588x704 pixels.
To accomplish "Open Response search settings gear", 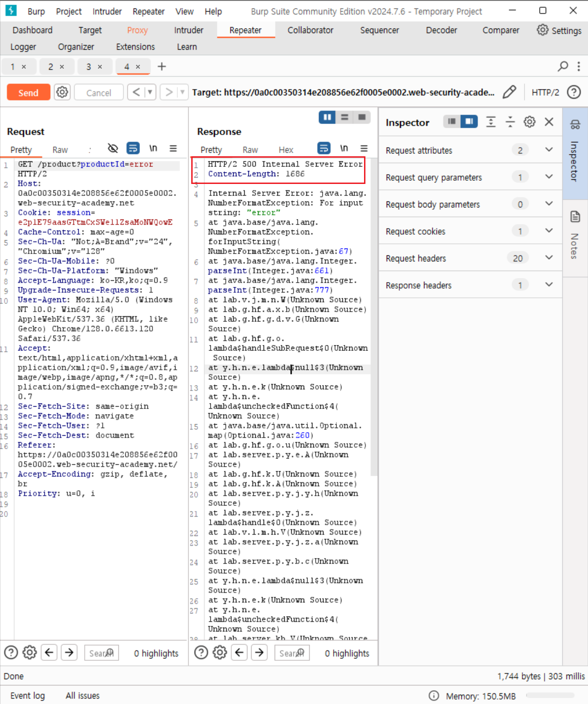I will (x=220, y=652).
